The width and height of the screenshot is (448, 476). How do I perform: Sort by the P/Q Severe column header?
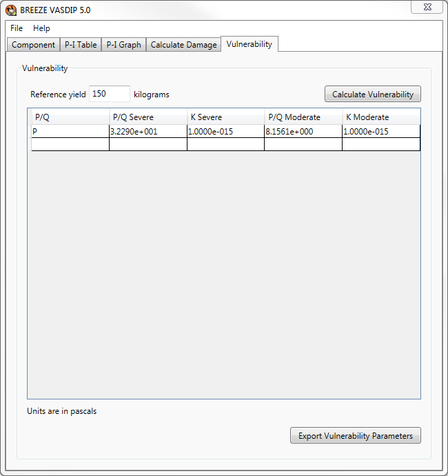[147, 117]
